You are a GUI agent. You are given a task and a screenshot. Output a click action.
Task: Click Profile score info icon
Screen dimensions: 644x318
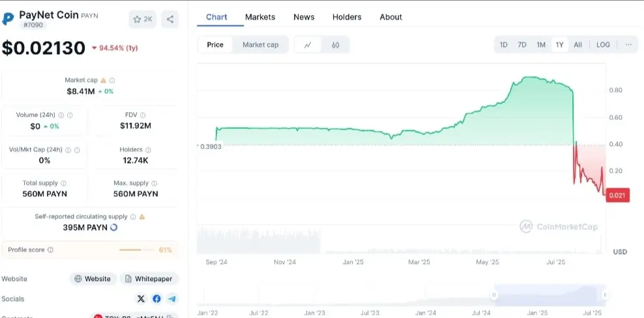pyautogui.click(x=50, y=250)
